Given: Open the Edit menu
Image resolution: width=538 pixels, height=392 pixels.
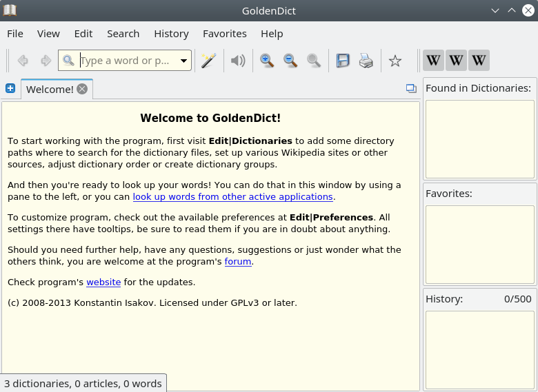Looking at the screenshot, I should (83, 34).
